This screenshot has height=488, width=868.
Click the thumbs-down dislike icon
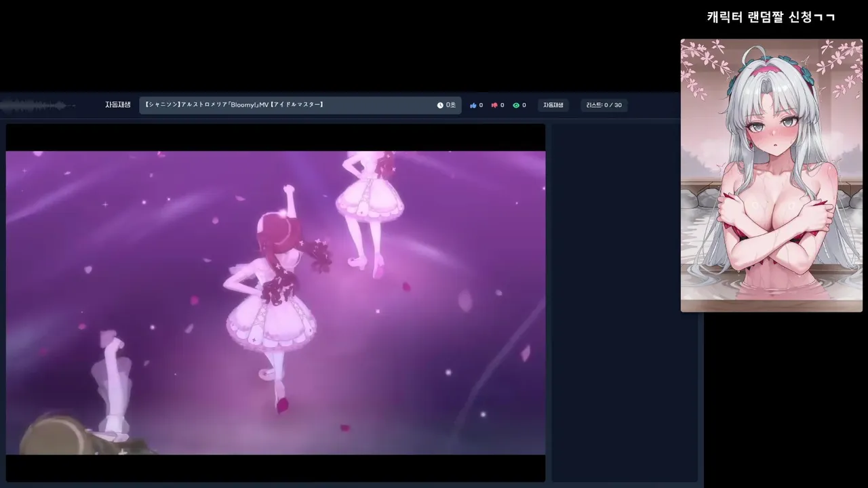pyautogui.click(x=494, y=106)
